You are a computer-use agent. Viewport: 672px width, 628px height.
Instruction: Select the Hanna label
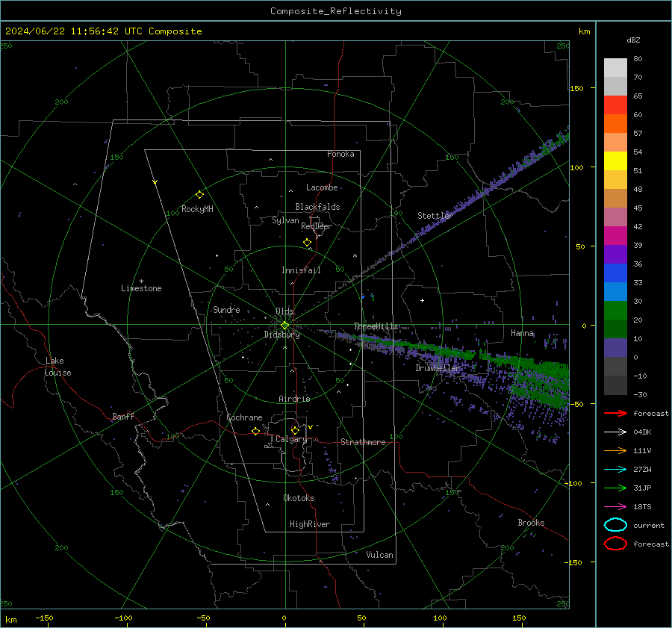click(x=522, y=333)
